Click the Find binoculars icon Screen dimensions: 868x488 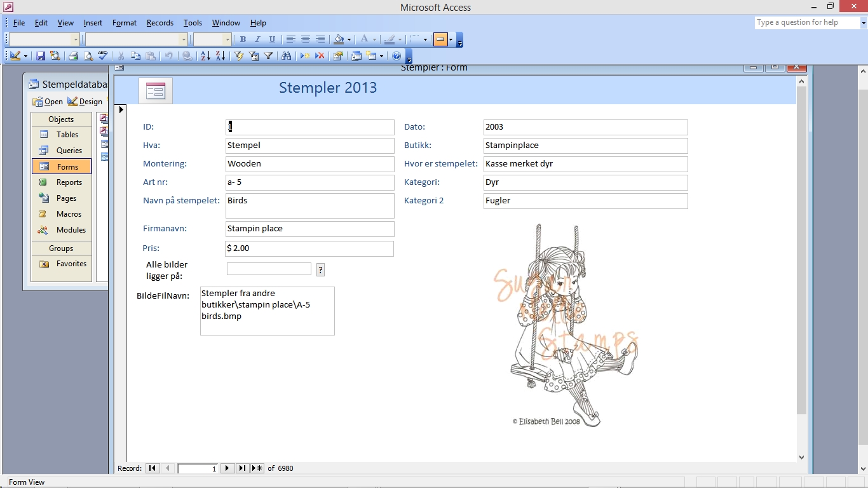point(287,56)
